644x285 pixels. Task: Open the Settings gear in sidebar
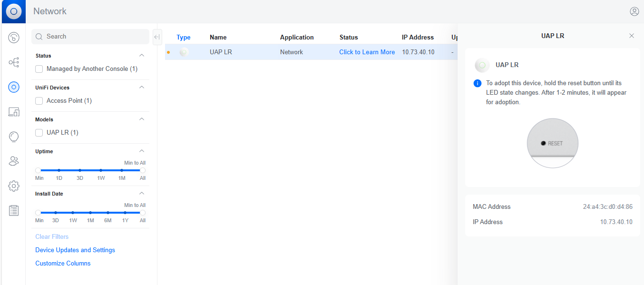[x=14, y=186]
